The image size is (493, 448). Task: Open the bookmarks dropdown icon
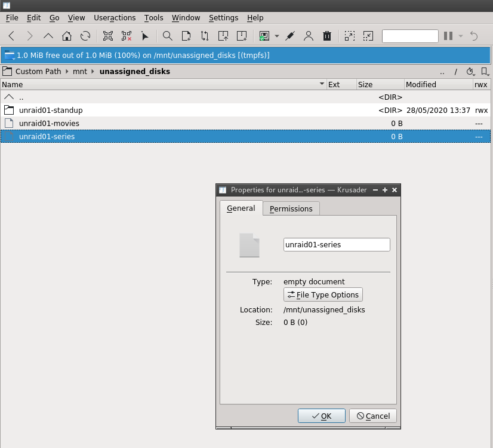pos(485,72)
